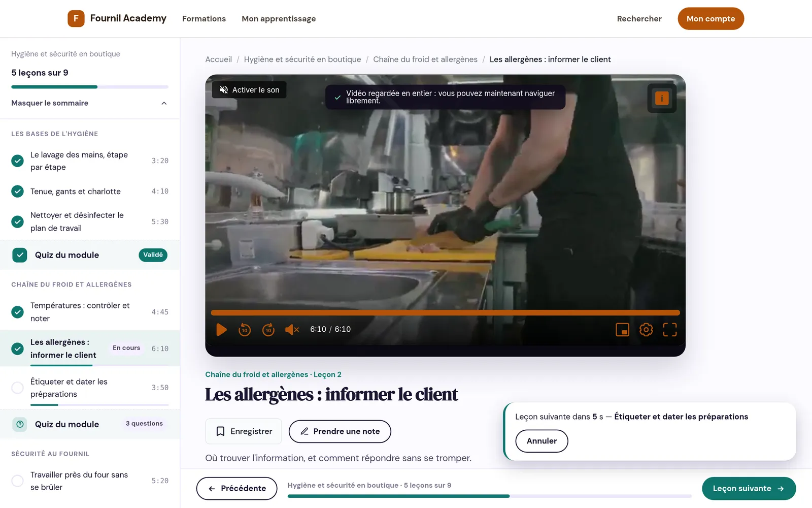Open the video info icon
Viewport: 812px width, 508px height.
(x=662, y=98)
